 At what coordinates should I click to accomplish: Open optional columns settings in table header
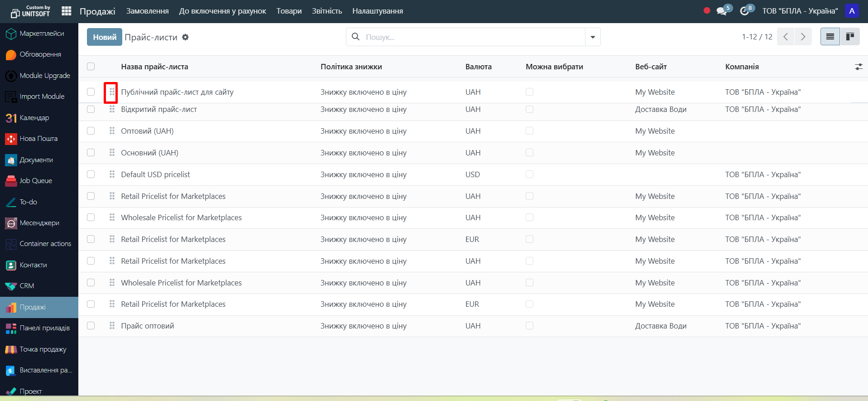point(858,67)
